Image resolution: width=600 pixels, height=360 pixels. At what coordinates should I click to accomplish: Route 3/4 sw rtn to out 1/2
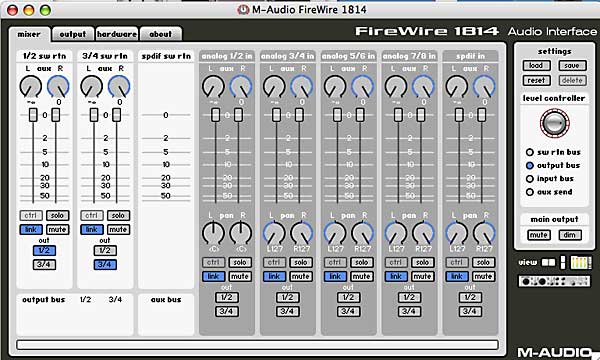coord(105,251)
